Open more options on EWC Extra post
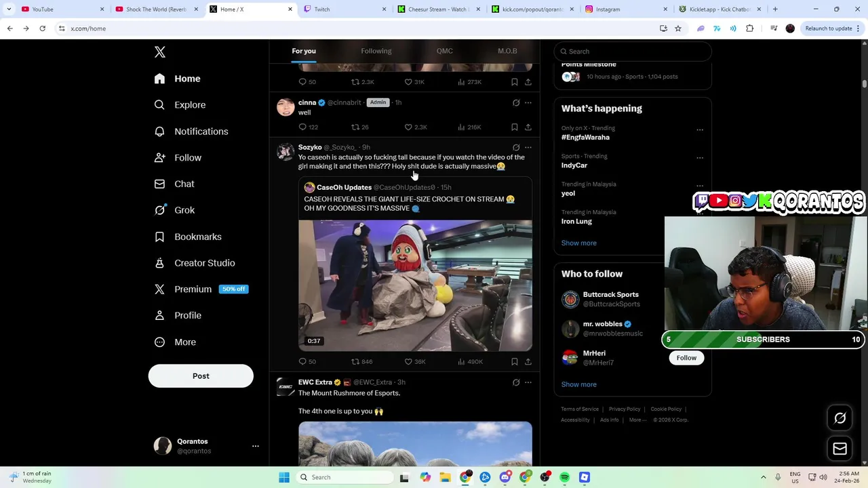Screen dimensions: 868x488 click(528, 382)
